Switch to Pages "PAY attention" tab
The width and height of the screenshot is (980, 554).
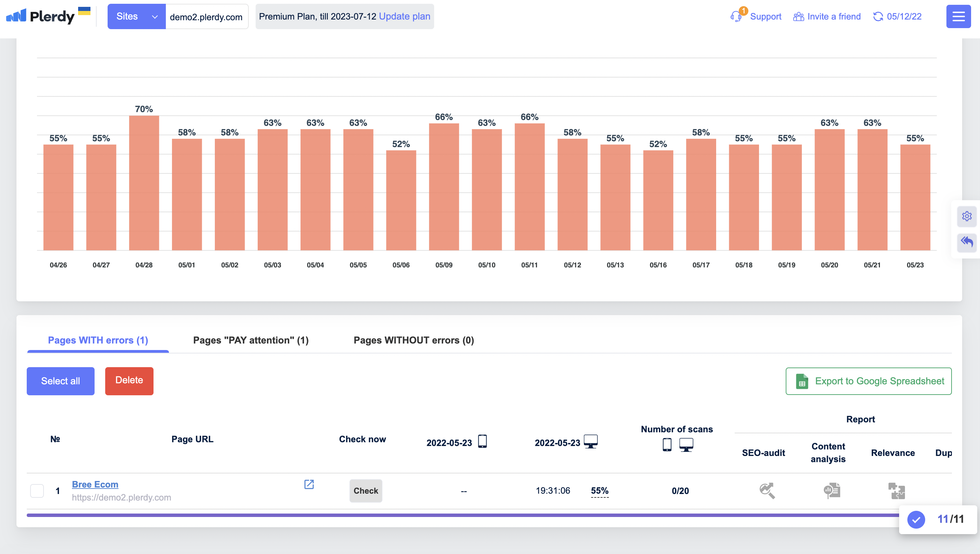coord(251,340)
